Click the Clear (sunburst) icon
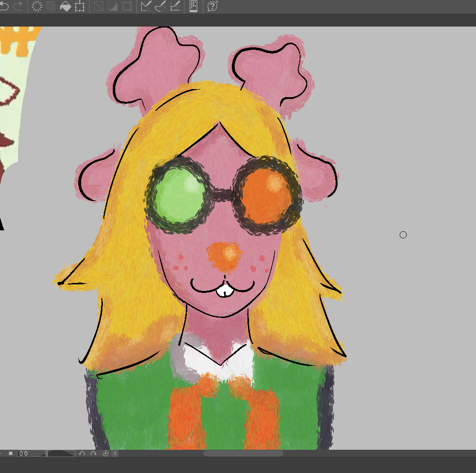This screenshot has height=473, width=476. pos(37,6)
